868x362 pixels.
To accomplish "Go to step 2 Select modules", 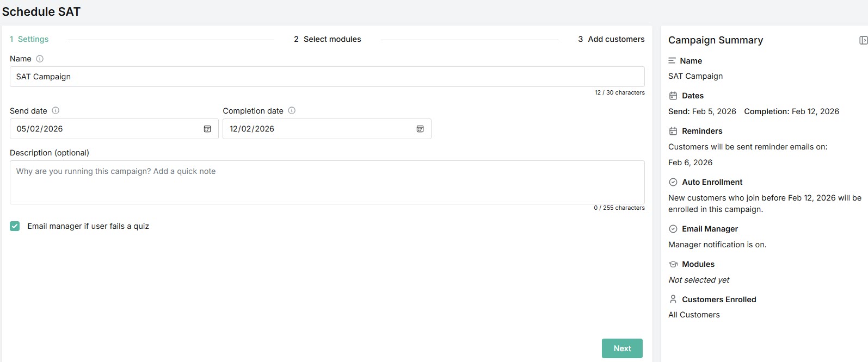I will pyautogui.click(x=328, y=39).
